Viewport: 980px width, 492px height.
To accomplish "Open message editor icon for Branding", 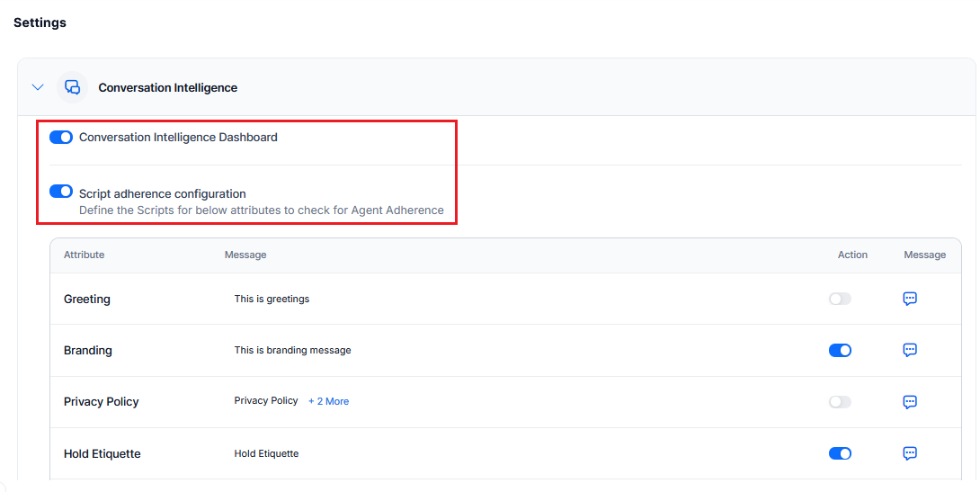I will pyautogui.click(x=909, y=350).
